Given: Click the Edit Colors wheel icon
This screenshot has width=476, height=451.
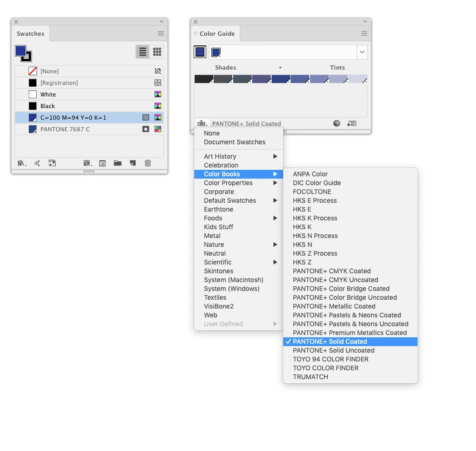Looking at the screenshot, I should point(336,123).
